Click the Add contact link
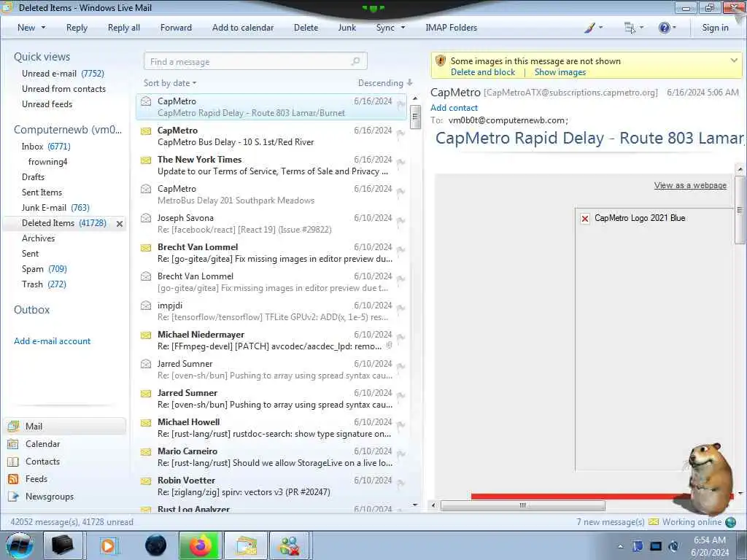 tap(454, 108)
